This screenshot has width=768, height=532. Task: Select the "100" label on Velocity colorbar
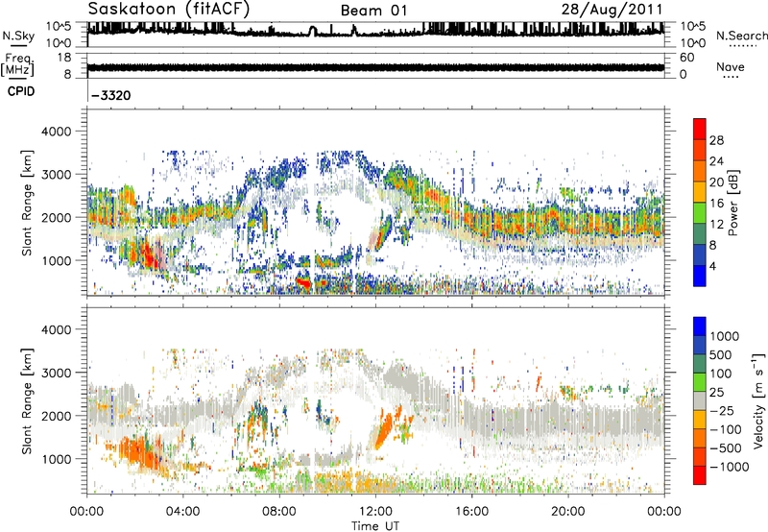point(720,374)
